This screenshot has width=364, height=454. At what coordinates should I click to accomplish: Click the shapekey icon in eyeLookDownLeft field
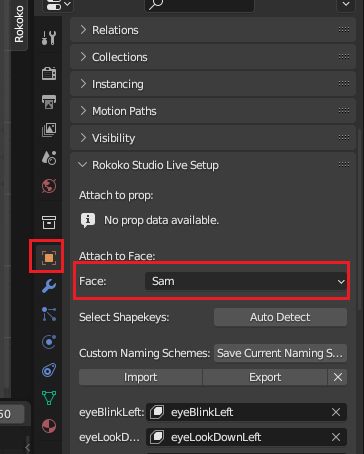157,437
